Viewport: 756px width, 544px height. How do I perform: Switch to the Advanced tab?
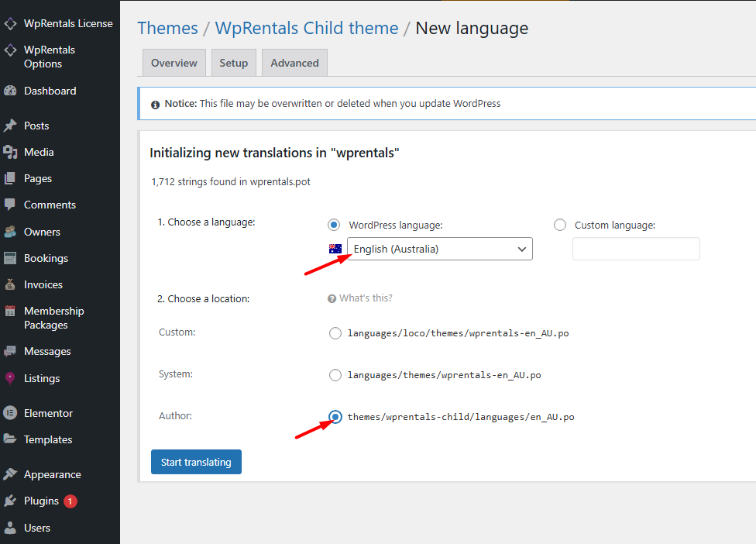(x=294, y=63)
